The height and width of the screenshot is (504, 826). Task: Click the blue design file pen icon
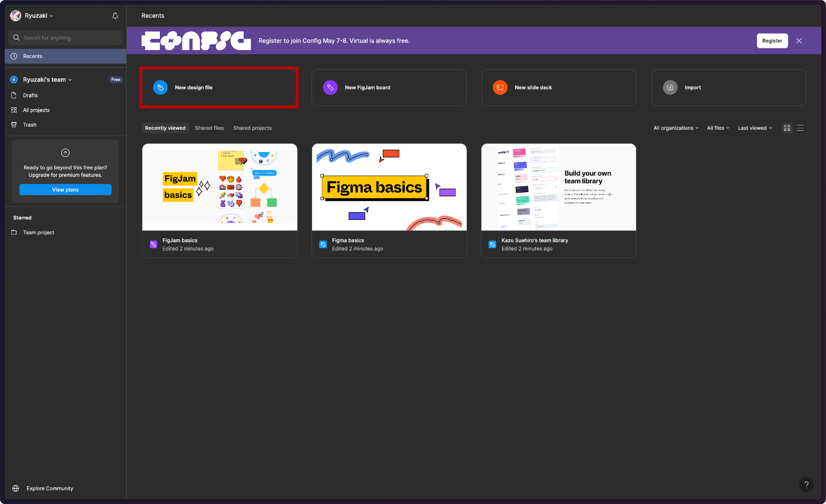[x=160, y=87]
